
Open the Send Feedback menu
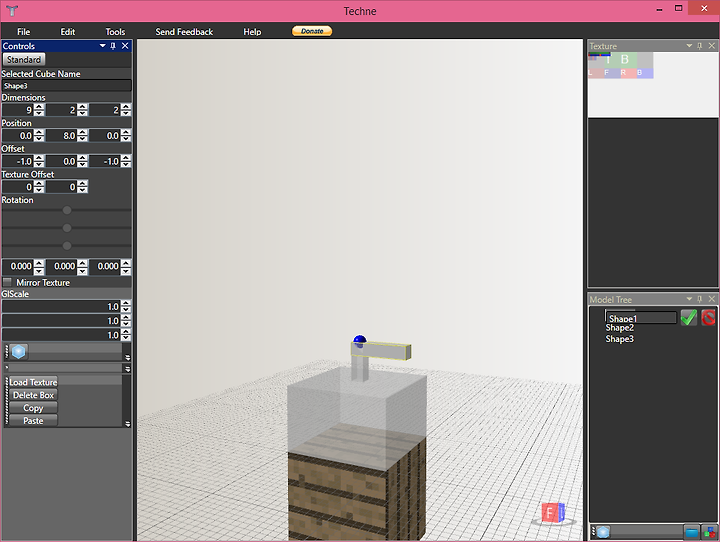coord(184,32)
